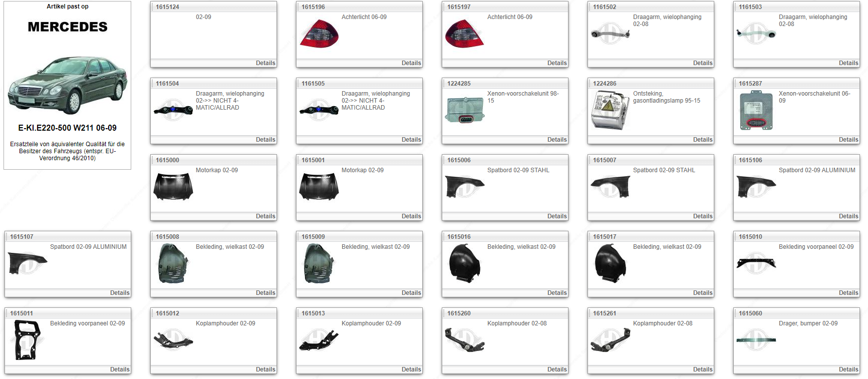Open the taillight image for article 1615196

[x=319, y=34]
